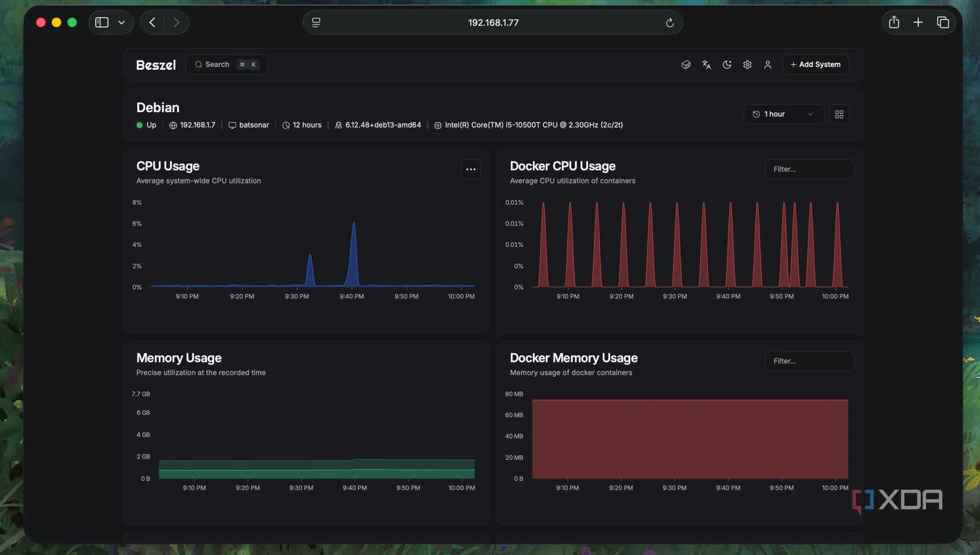
Task: Reload the page with the refresh icon
Action: point(669,22)
